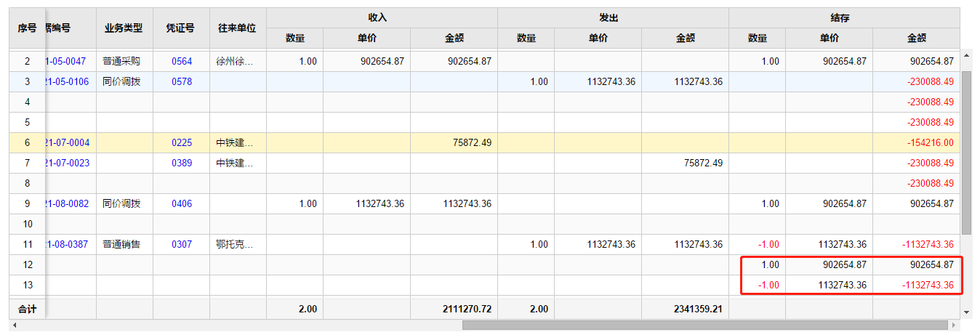Click the 业务类型 column header
Screen dimensions: 980x332
124,28
